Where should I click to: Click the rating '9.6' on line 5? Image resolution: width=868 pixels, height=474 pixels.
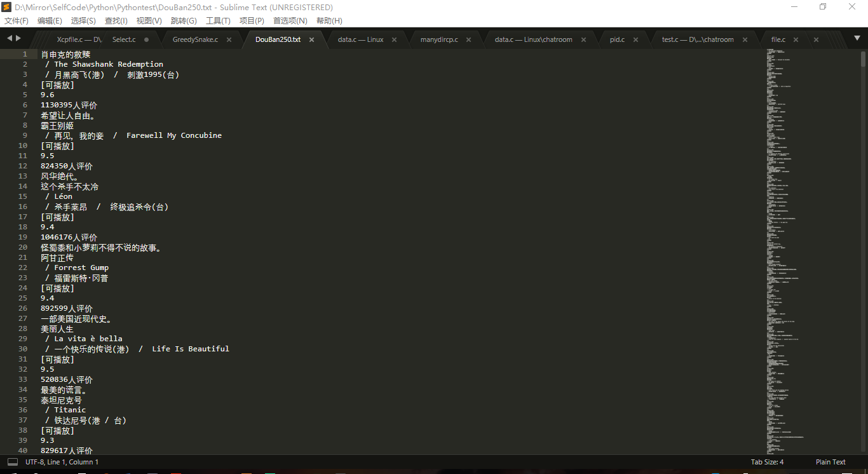[48, 95]
